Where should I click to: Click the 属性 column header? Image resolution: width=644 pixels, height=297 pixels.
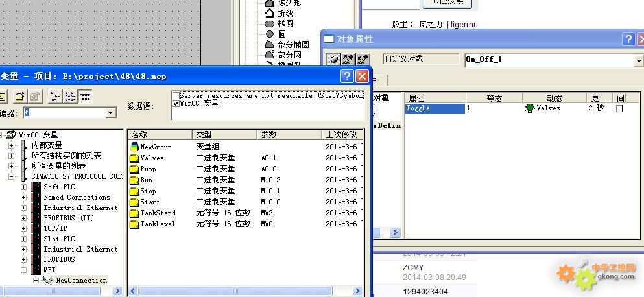pos(435,98)
